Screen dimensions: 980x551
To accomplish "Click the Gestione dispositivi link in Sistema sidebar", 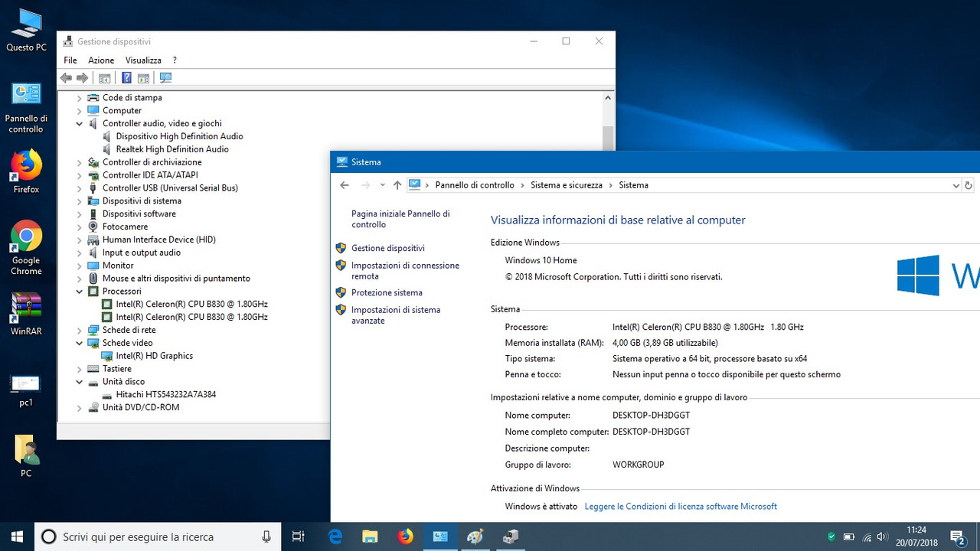I will pos(387,248).
